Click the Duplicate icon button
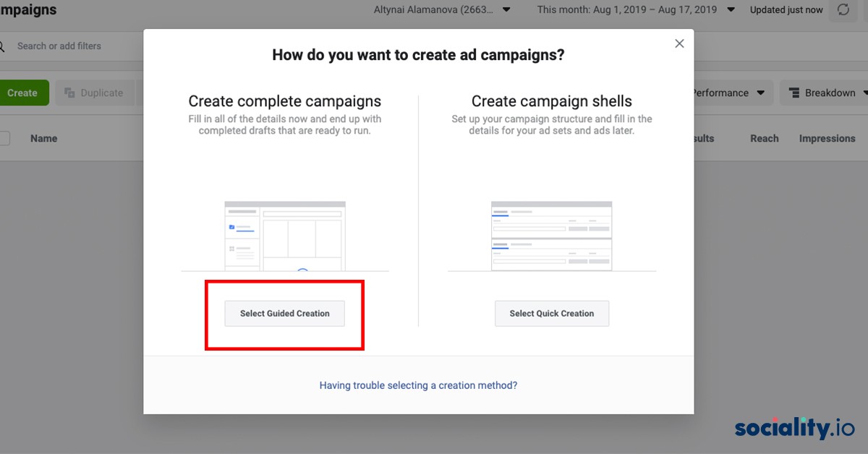Viewport: 868px width, 454px height. (x=95, y=93)
